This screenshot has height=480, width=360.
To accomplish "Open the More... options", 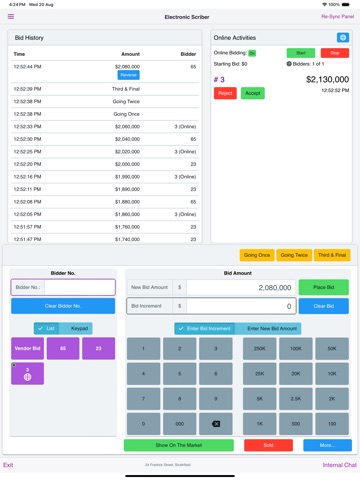I will tap(327, 445).
